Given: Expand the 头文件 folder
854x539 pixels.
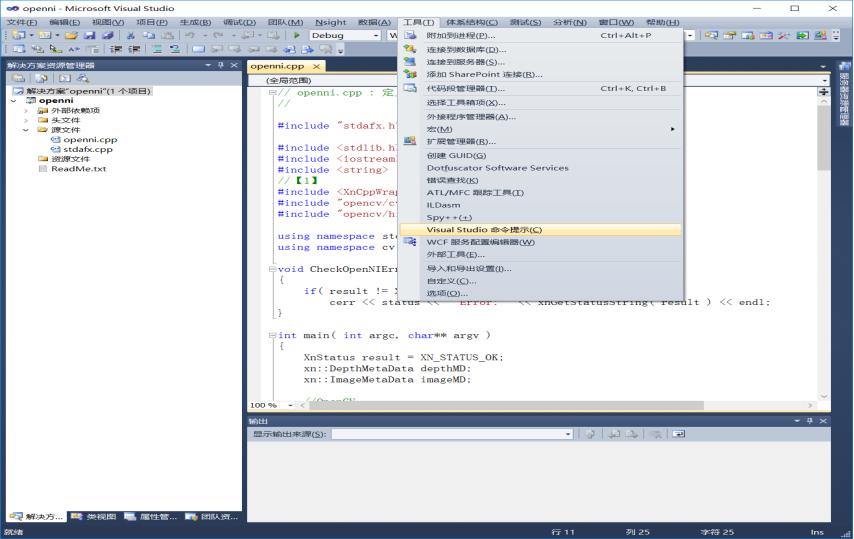Looking at the screenshot, I should tap(26, 120).
